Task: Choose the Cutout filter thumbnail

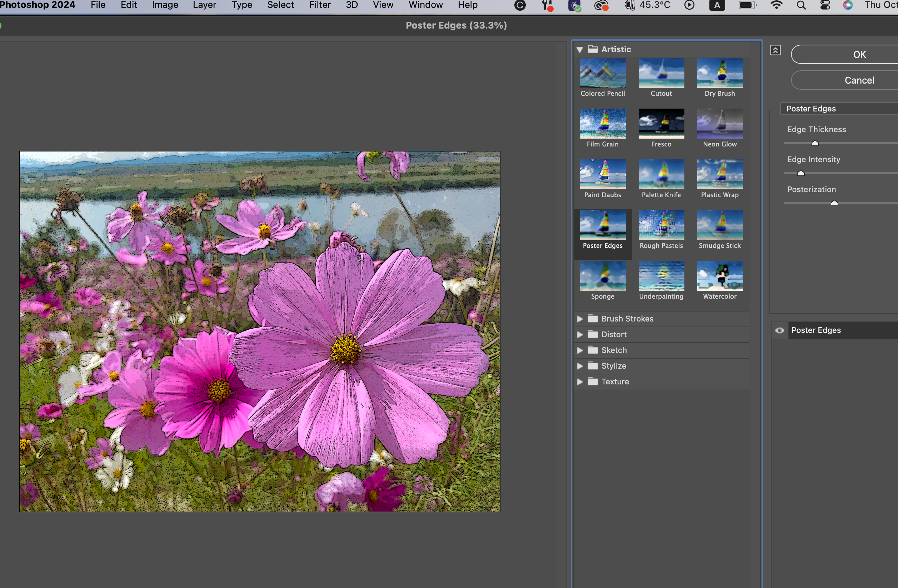Action: (661, 73)
